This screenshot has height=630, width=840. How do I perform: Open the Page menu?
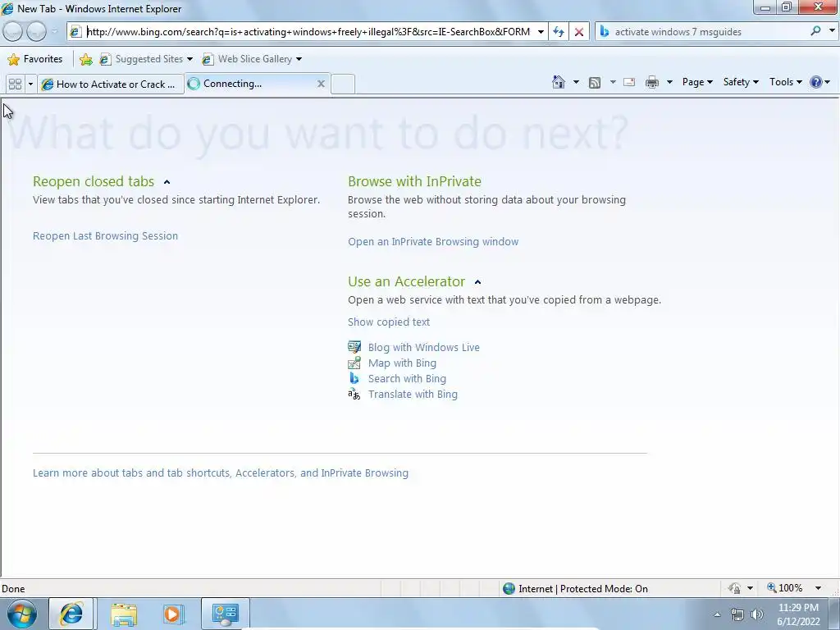pos(697,82)
